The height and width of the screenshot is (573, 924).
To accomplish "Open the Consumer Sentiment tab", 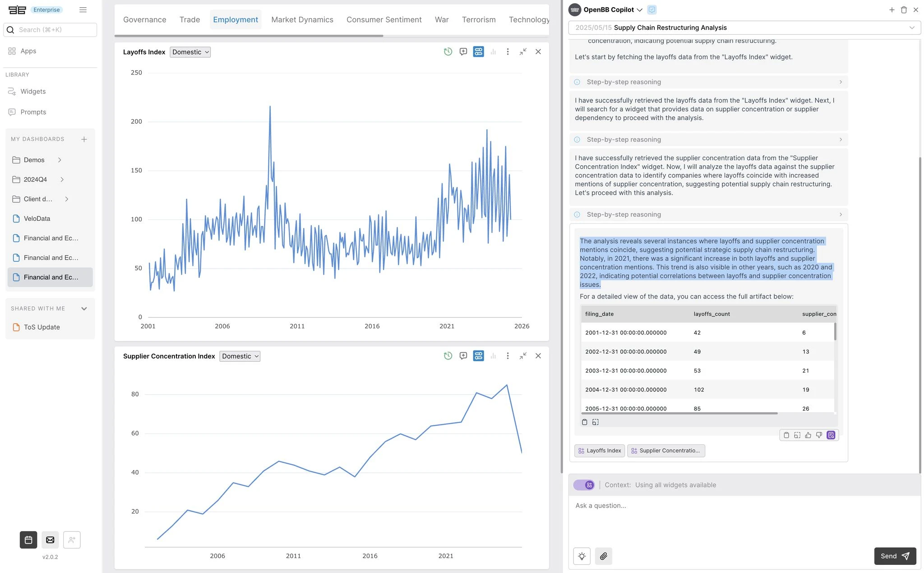I will (384, 20).
